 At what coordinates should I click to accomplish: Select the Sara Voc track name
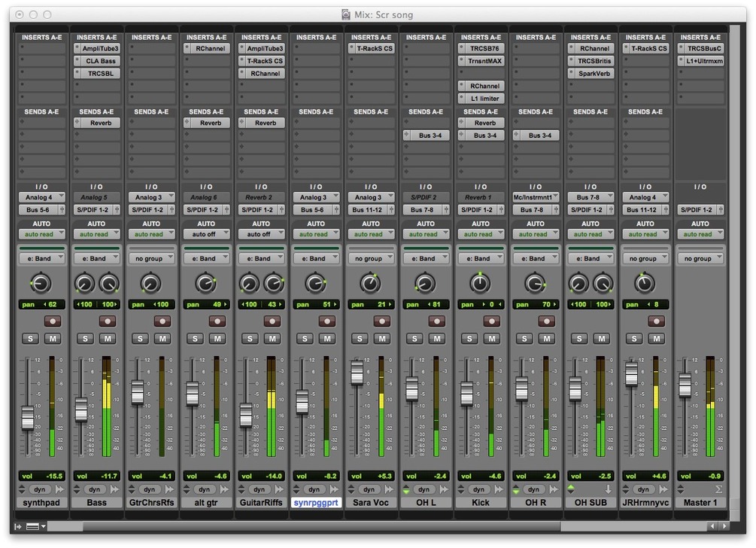(371, 503)
